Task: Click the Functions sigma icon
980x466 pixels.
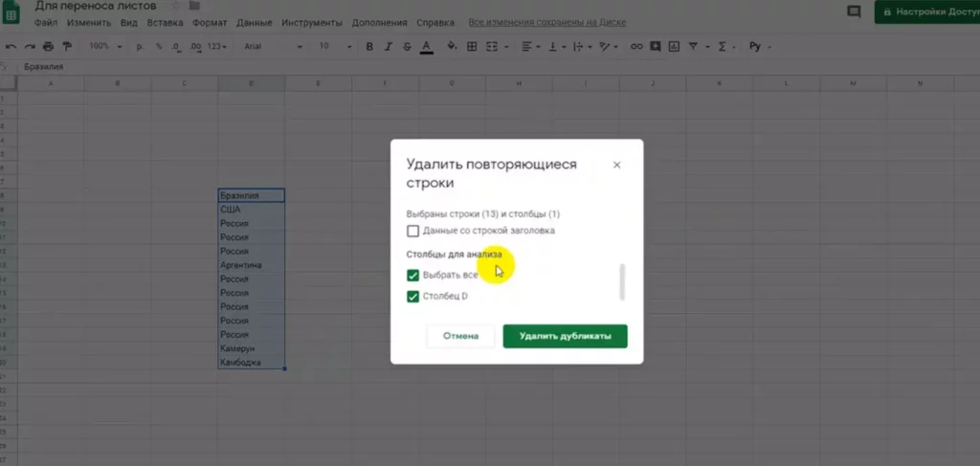Action: pyautogui.click(x=723, y=47)
